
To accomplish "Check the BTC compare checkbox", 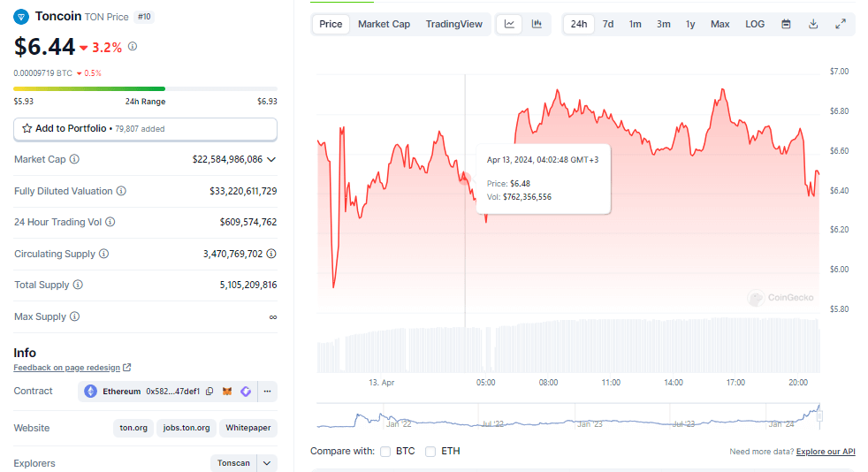I will pos(385,452).
